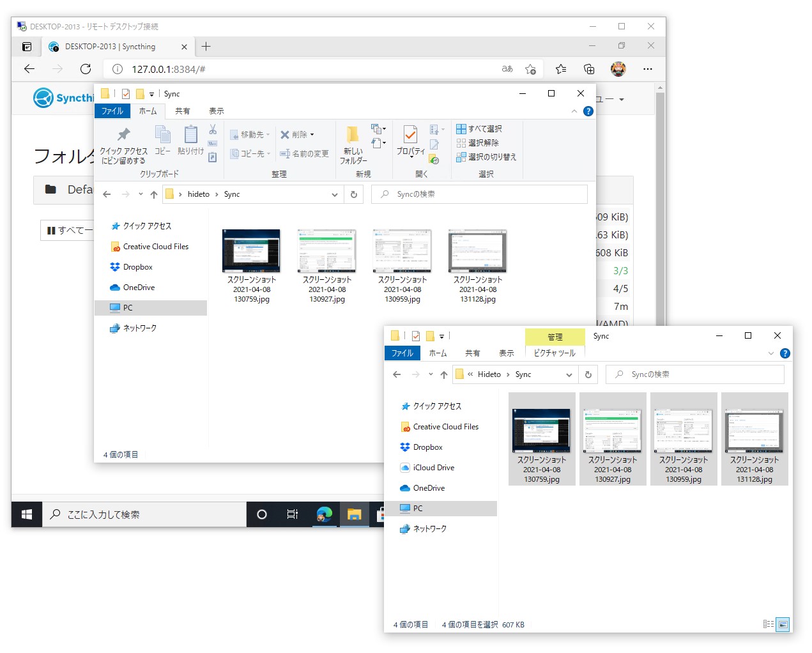Refresh the folder with the reload button
Image resolution: width=812 pixels, height=653 pixels.
[354, 194]
